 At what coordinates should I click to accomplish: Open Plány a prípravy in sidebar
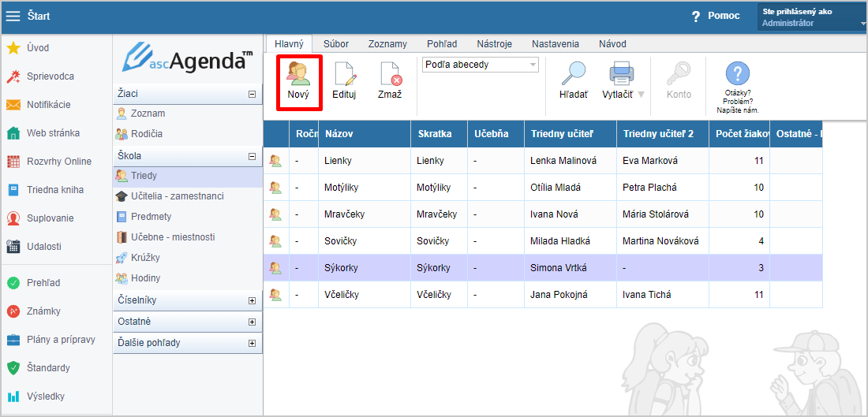pyautogui.click(x=62, y=340)
